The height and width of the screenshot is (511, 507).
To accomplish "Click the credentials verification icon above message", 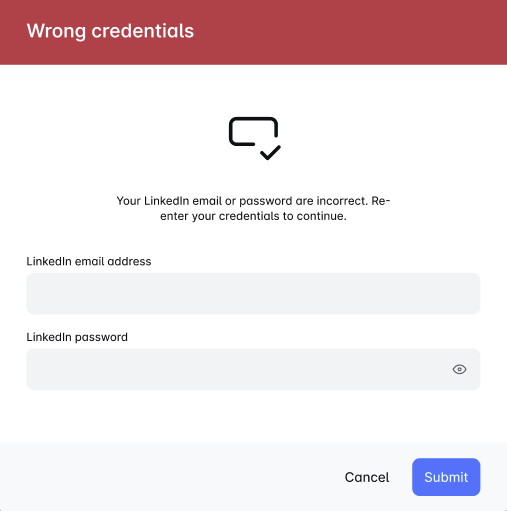I will click(x=255, y=138).
